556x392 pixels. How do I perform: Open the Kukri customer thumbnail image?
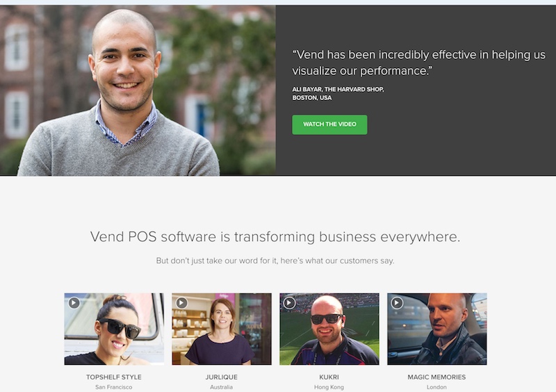click(329, 329)
